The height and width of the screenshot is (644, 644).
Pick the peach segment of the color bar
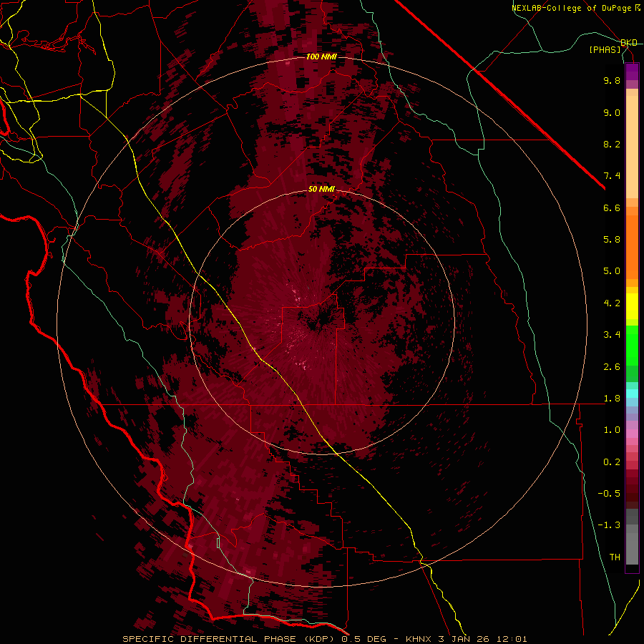632,147
